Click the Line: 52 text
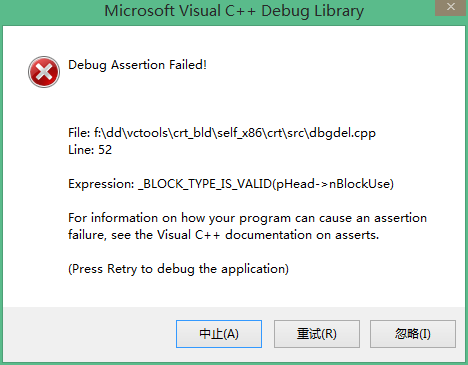This screenshot has width=468, height=365. point(90,150)
